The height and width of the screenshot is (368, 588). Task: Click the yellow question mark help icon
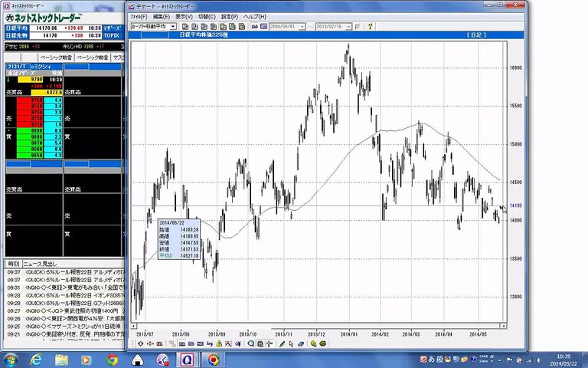coord(370,27)
